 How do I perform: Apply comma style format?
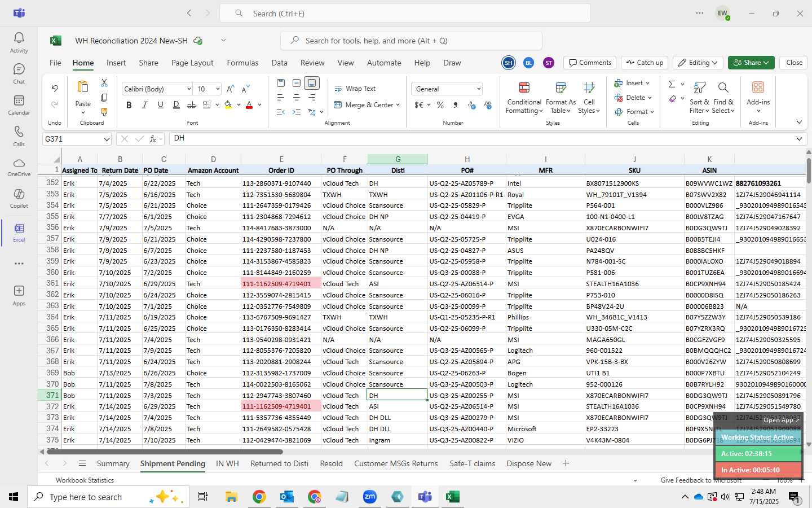[455, 105]
